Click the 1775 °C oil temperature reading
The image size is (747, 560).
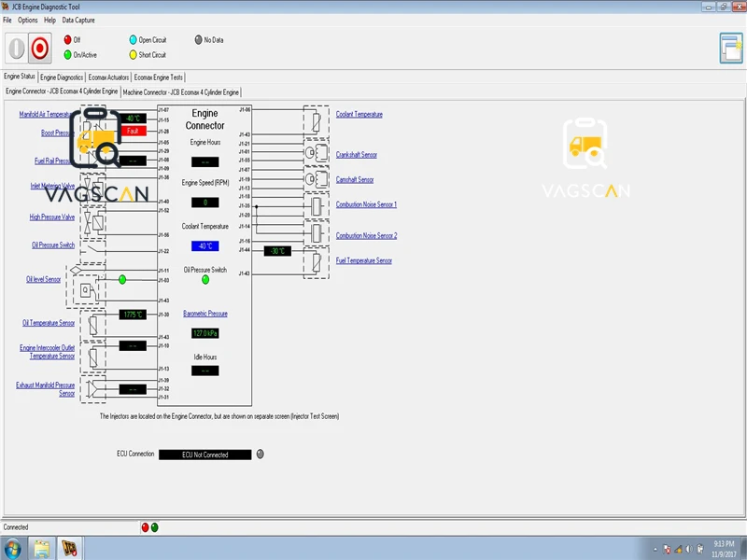[133, 315]
